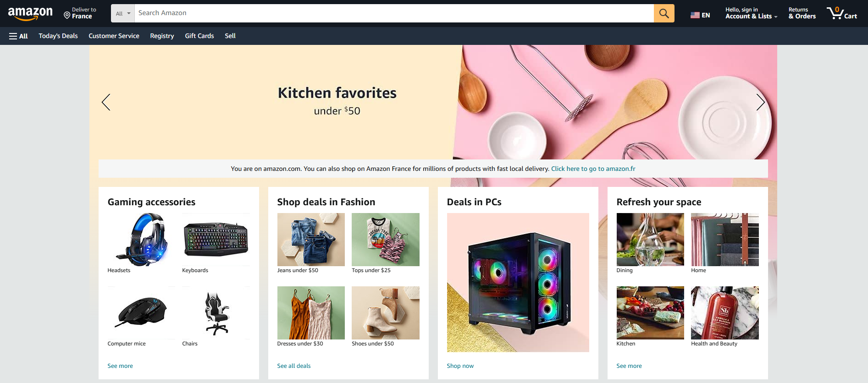Expand the All search category dropdown
Screen dimensions: 868x383
tap(123, 13)
